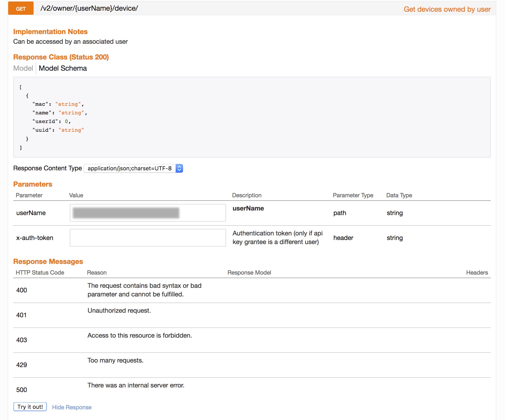
Task: Select the Model Schema tab
Action: (x=62, y=68)
